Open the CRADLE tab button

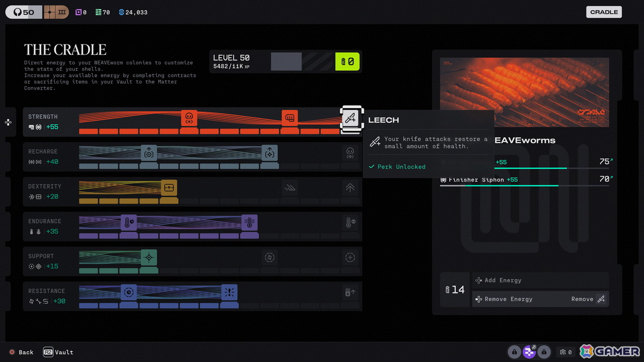click(604, 12)
